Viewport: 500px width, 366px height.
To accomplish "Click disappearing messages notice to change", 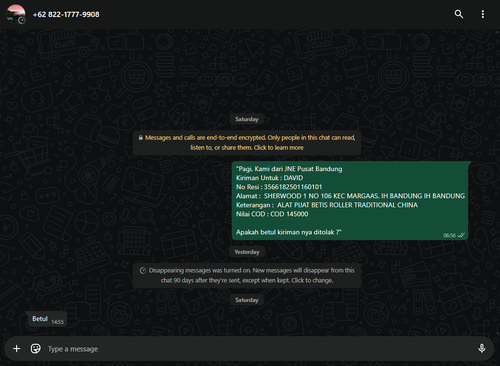I will (247, 275).
